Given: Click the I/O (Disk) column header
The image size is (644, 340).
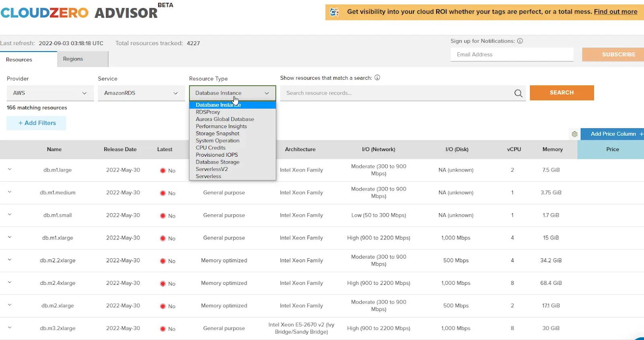Looking at the screenshot, I should click(457, 149).
